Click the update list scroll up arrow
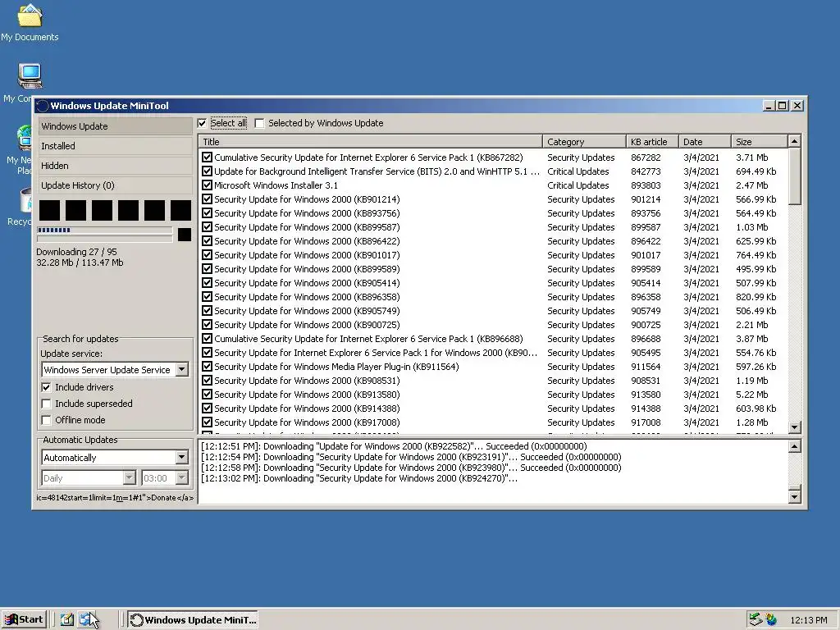This screenshot has height=630, width=840. coord(794,141)
